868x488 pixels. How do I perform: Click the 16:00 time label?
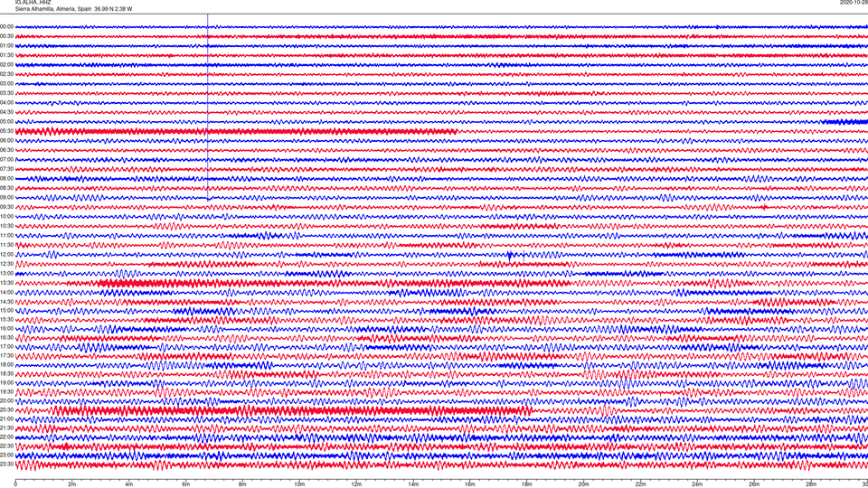(x=6, y=329)
